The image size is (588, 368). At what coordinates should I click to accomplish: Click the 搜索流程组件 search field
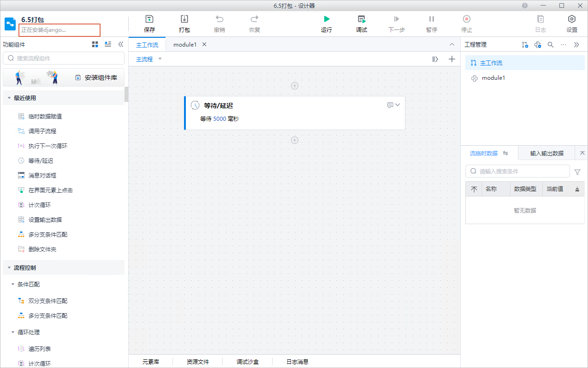[64, 58]
